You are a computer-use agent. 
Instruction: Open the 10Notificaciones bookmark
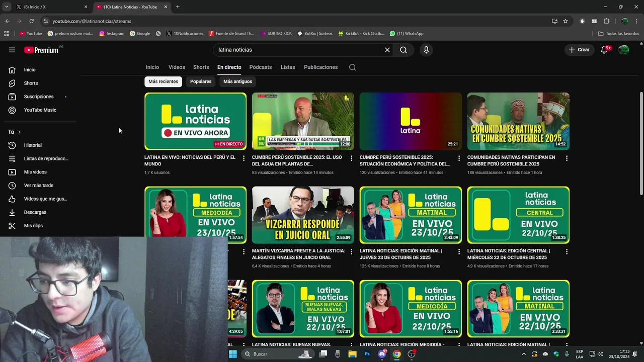pyautogui.click(x=185, y=34)
